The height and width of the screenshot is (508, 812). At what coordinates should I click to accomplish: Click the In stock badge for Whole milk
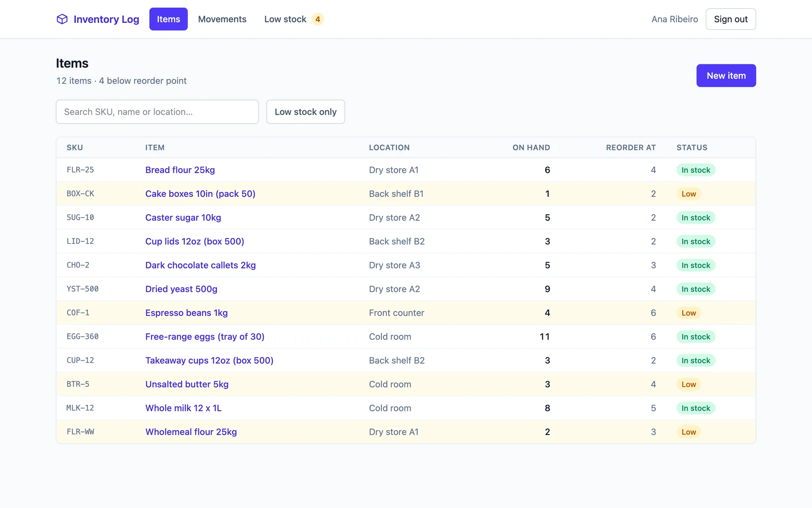point(696,408)
